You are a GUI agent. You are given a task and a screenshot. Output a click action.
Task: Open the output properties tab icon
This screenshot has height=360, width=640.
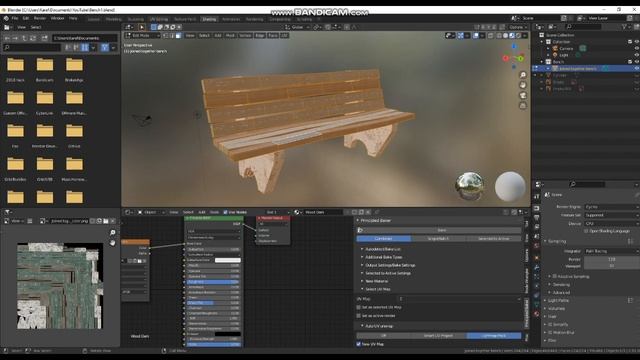tap(537, 218)
